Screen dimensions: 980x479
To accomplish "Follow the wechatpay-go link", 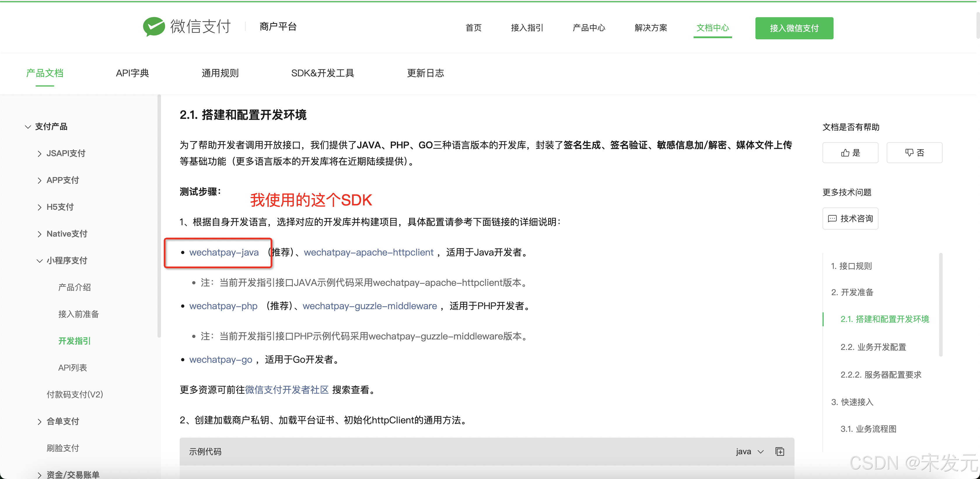I will coord(221,360).
